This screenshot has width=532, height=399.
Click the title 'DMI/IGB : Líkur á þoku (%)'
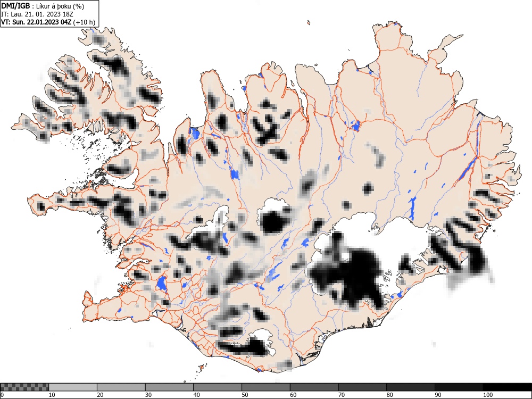pyautogui.click(x=43, y=6)
